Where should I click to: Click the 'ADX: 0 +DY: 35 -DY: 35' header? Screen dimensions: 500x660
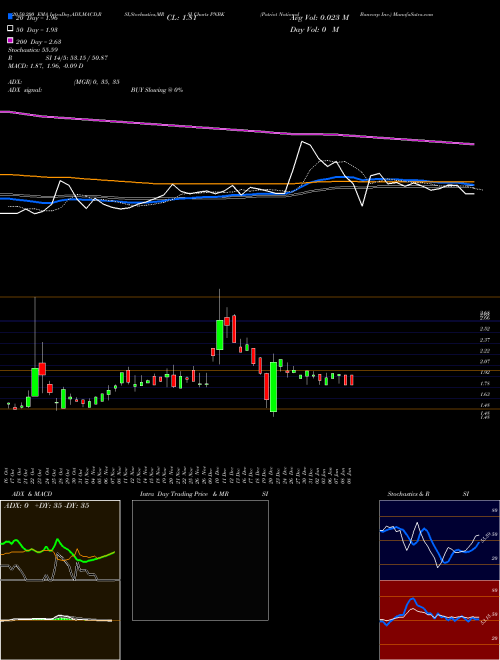(x=47, y=506)
